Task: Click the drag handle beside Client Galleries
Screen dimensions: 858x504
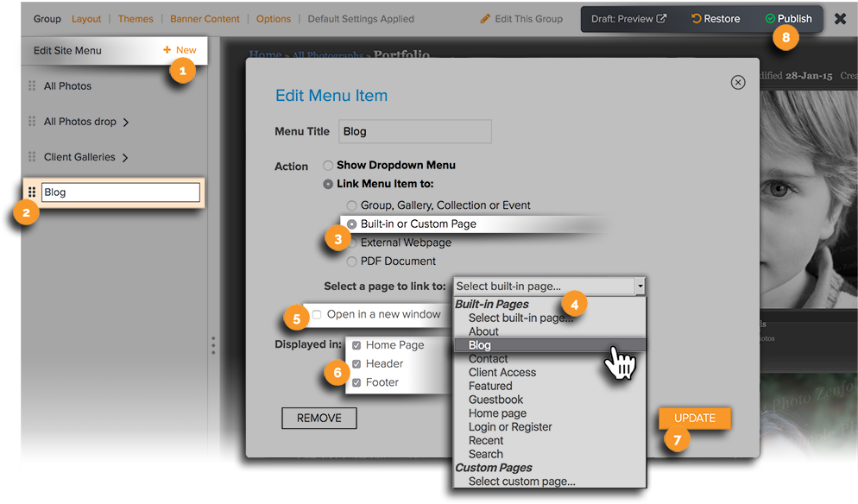Action: pos(32,157)
